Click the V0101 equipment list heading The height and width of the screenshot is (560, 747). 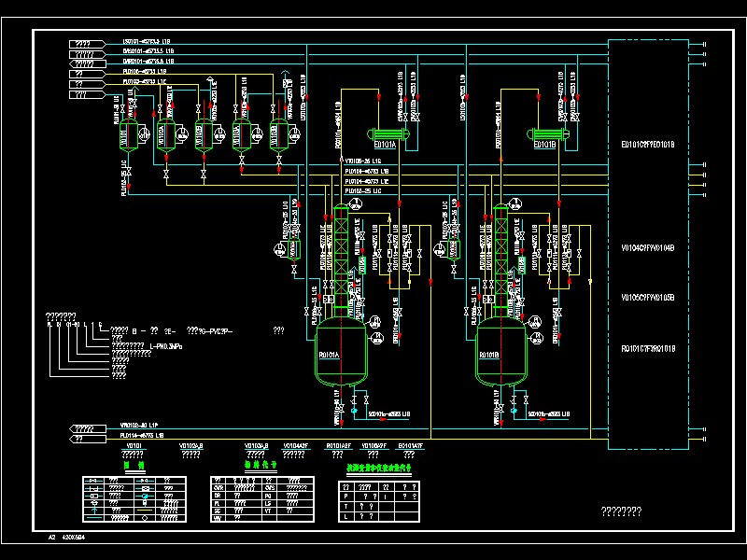coord(134,446)
